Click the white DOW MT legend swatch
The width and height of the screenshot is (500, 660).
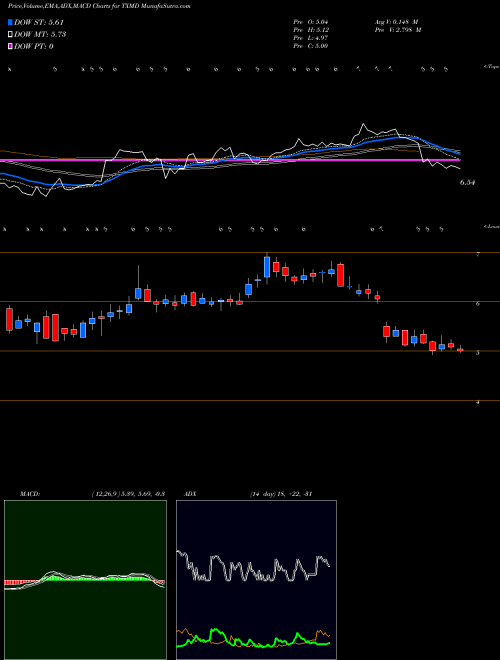pyautogui.click(x=11, y=35)
